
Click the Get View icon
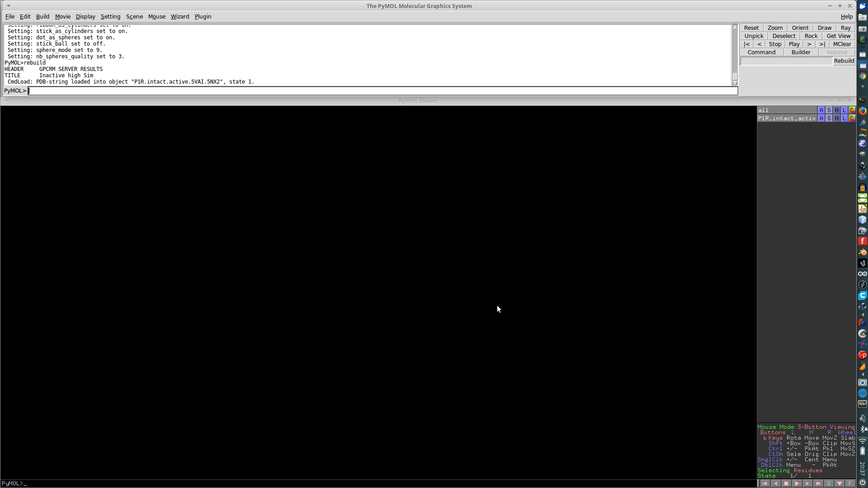[x=839, y=36]
